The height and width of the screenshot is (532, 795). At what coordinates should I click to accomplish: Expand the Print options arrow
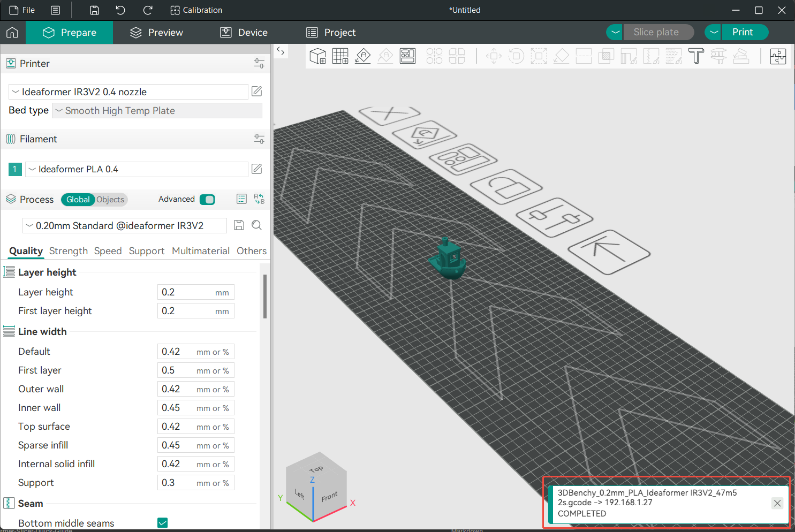[x=713, y=32]
